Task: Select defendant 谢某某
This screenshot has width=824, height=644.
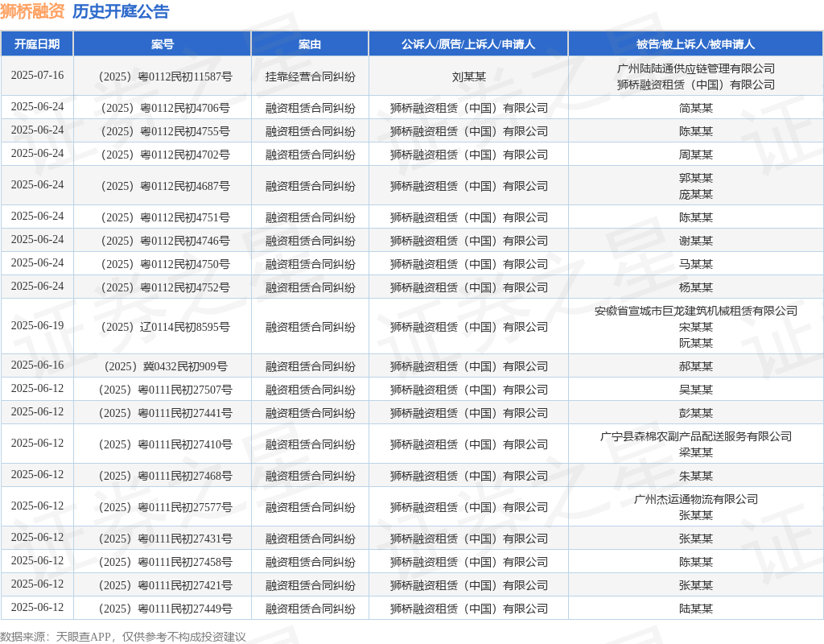Action: [x=696, y=242]
